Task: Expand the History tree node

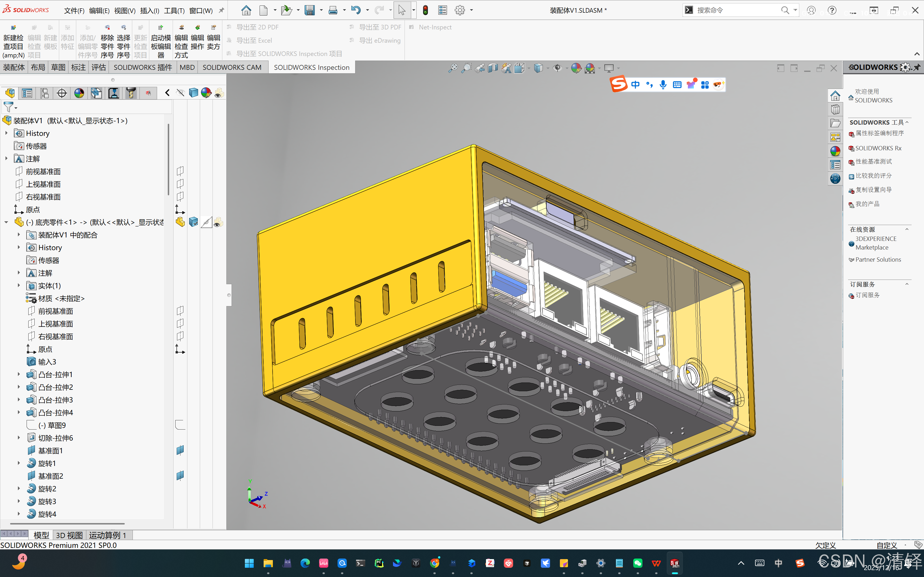Action: coord(6,133)
